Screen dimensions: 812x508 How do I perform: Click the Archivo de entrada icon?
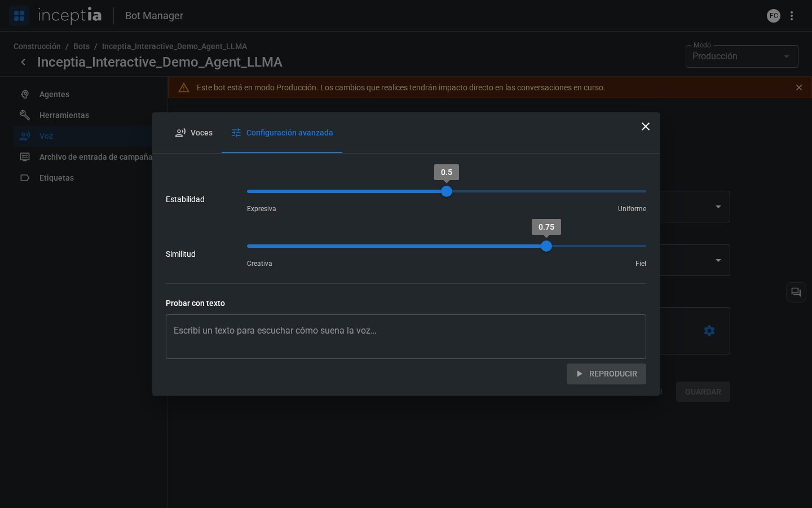pos(25,157)
